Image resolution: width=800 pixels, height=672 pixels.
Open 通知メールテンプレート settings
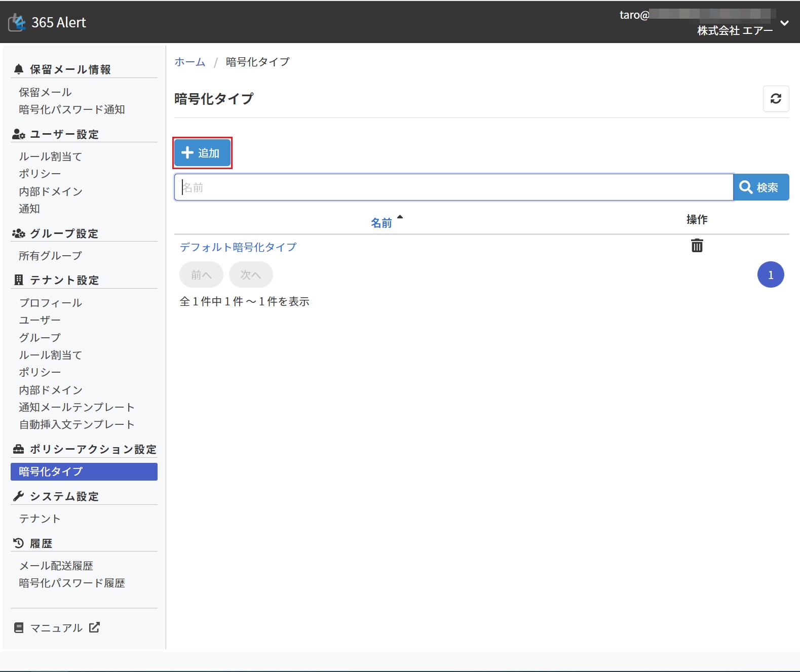[x=77, y=407]
